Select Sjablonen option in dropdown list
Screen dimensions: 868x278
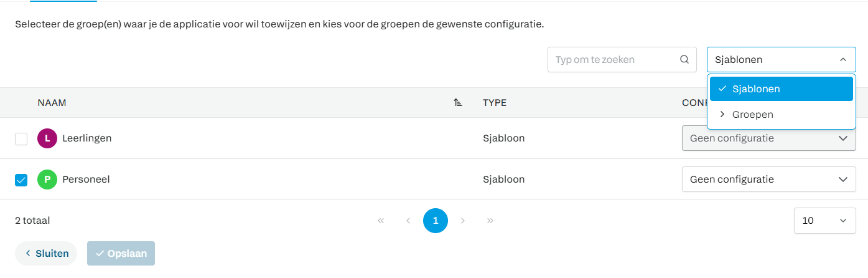click(781, 89)
